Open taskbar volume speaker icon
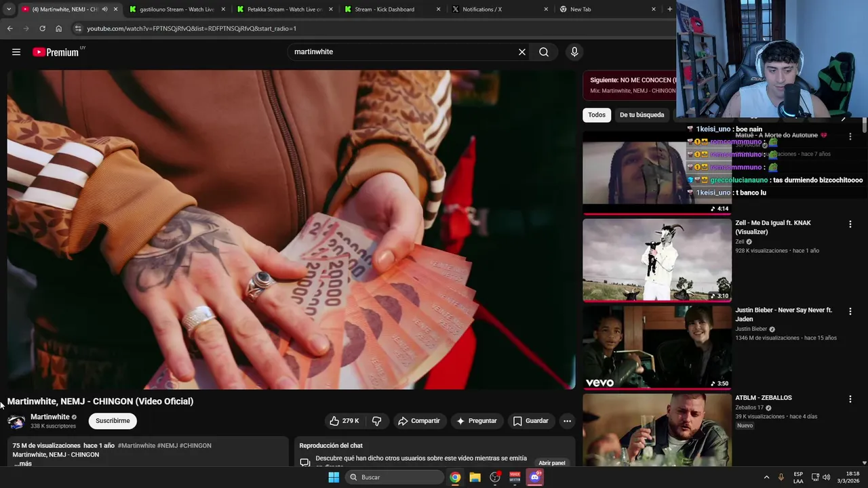 [x=826, y=477]
